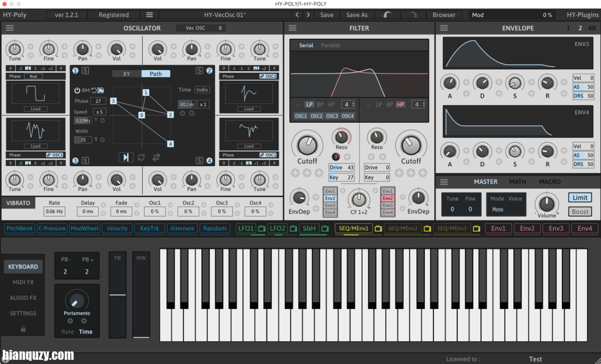Open the Filter panel hamburger menu
Screen dimensions: 601x364
[292, 28]
